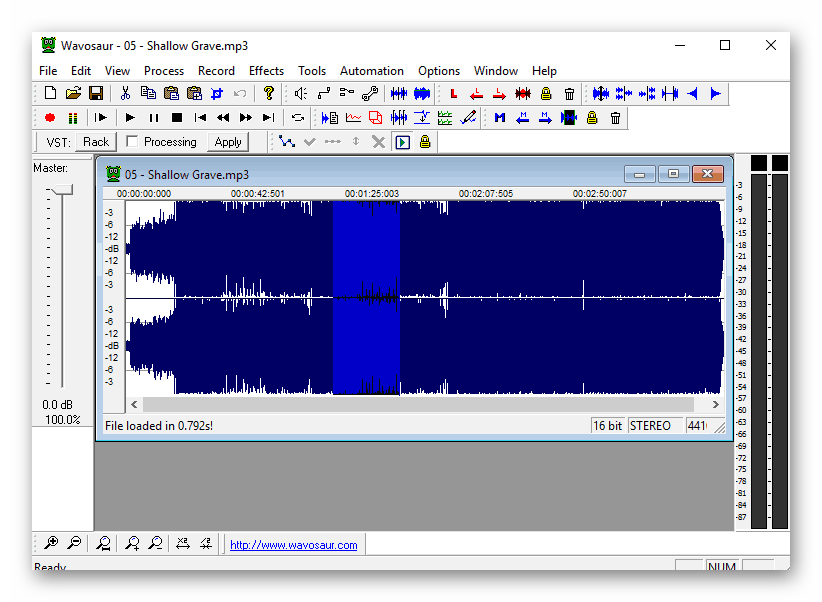Enable the Processing checkbox
The height and width of the screenshot is (602, 822).
point(132,142)
